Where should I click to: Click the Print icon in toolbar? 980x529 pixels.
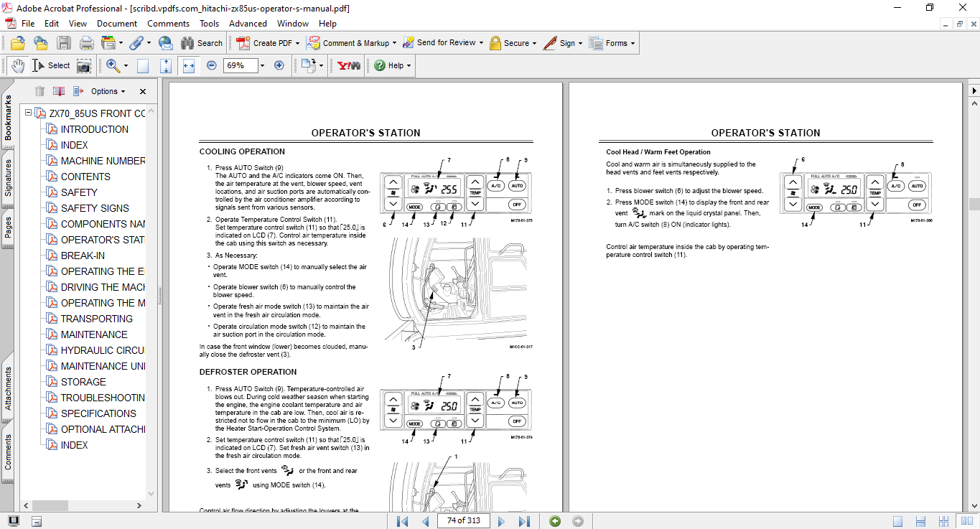pos(86,43)
